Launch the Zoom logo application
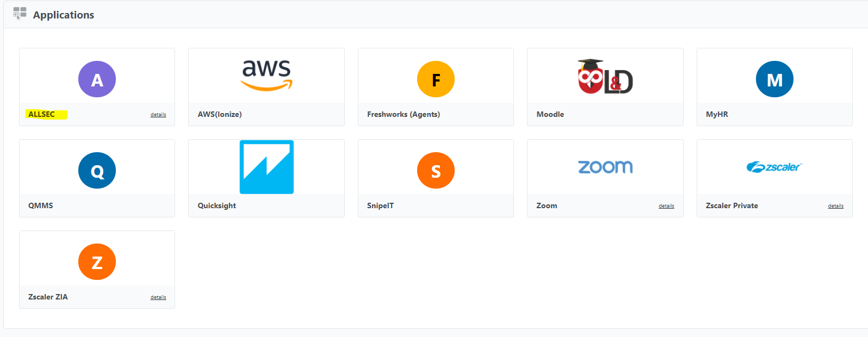The image size is (868, 337). [x=605, y=167]
